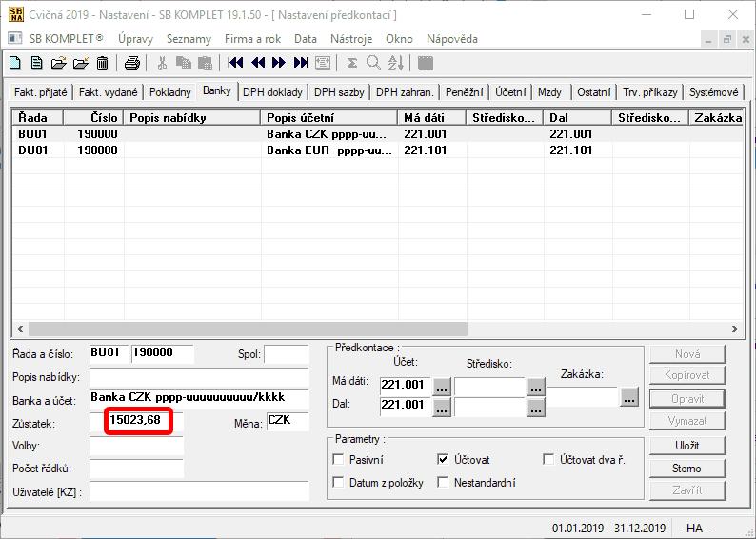Click SB KOMPLET app icon in menu bar
Image resolution: width=756 pixels, height=539 pixels.
(x=15, y=38)
